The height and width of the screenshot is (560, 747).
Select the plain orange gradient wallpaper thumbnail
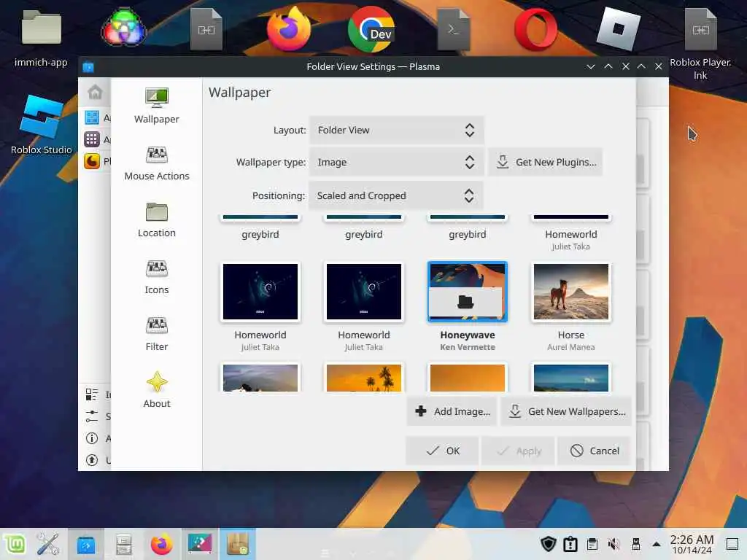pos(468,378)
